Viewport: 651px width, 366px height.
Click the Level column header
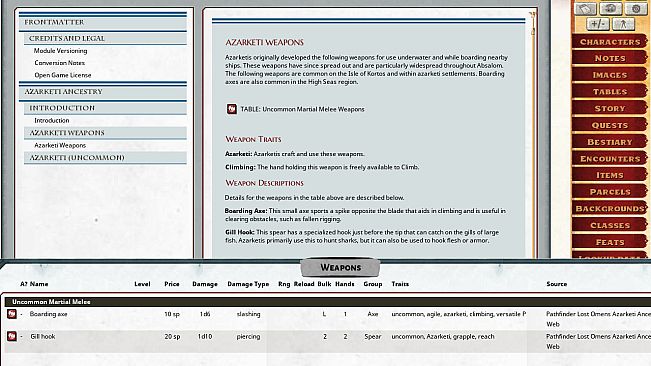(142, 284)
